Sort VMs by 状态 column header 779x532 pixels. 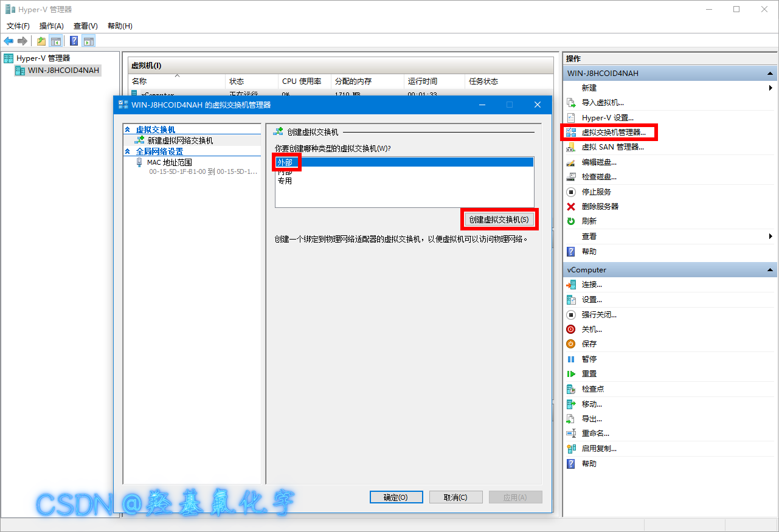click(252, 81)
